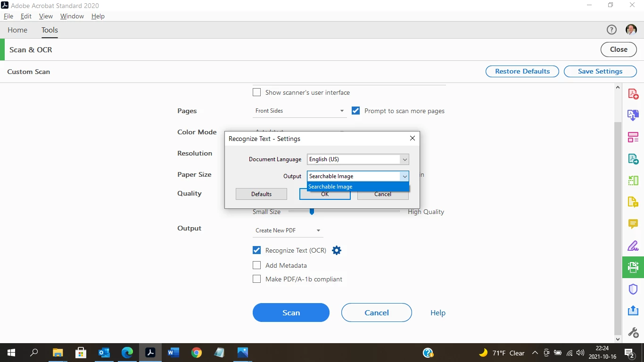Click scrollbar down arrow in scan panel
The width and height of the screenshot is (644, 362).
[618, 339]
